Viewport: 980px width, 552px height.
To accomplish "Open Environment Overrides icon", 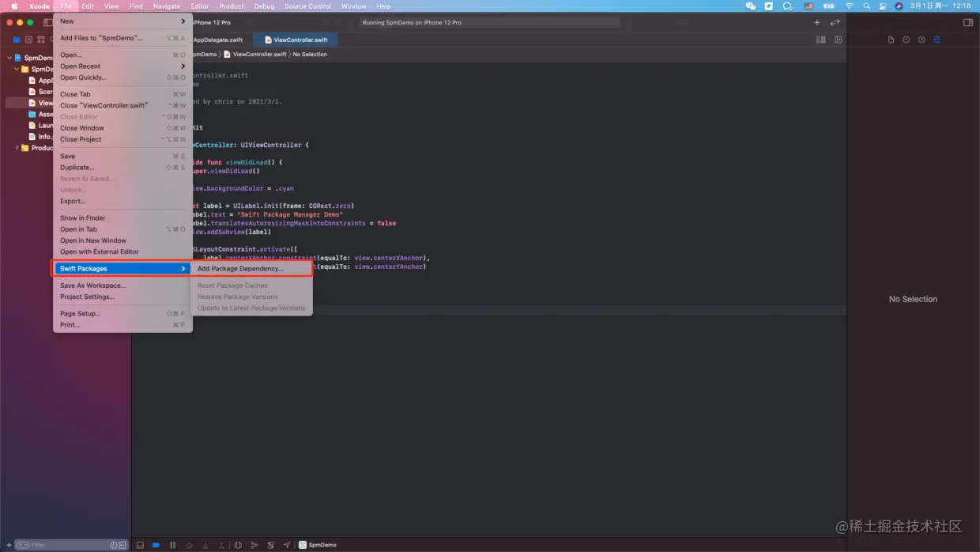I will (270, 545).
